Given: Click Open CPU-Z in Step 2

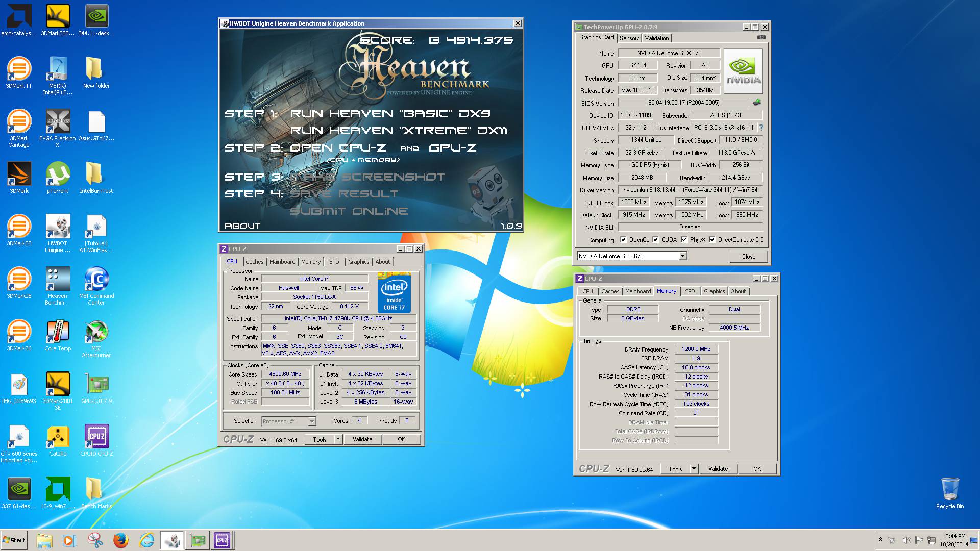Looking at the screenshot, I should click(338, 148).
